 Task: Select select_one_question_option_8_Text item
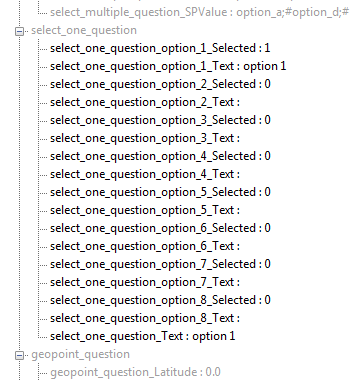(x=145, y=318)
